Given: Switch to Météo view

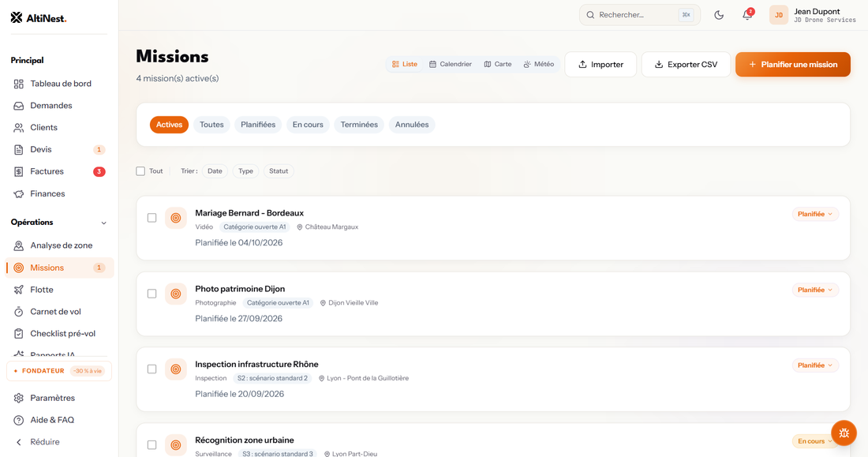Looking at the screenshot, I should [x=539, y=64].
